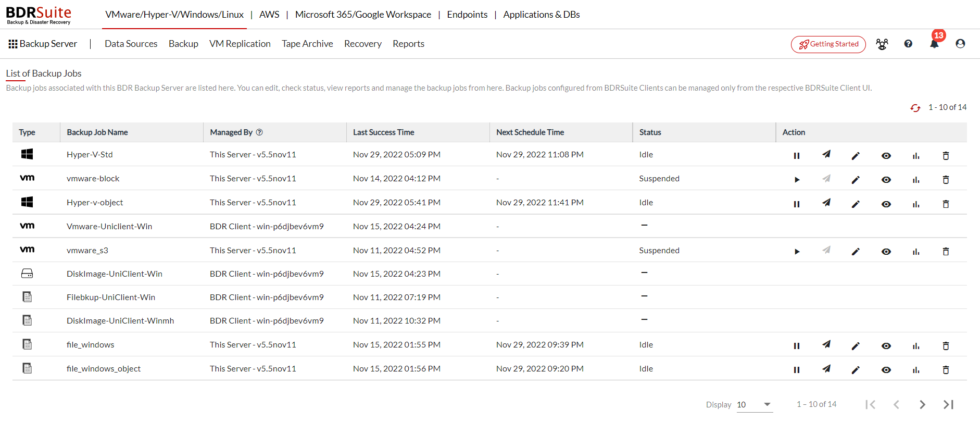Edit the file_windows backup job
Image resolution: width=980 pixels, height=434 pixels.
point(856,346)
